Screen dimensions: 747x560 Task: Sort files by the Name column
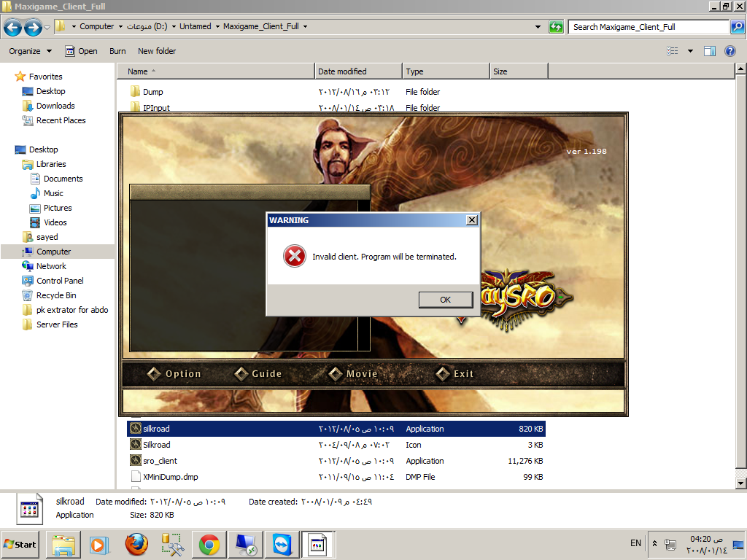[216, 71]
